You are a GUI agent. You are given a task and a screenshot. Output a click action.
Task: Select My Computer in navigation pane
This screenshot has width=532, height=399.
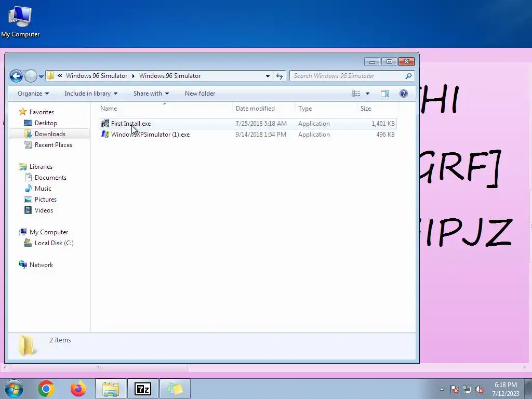tap(48, 232)
